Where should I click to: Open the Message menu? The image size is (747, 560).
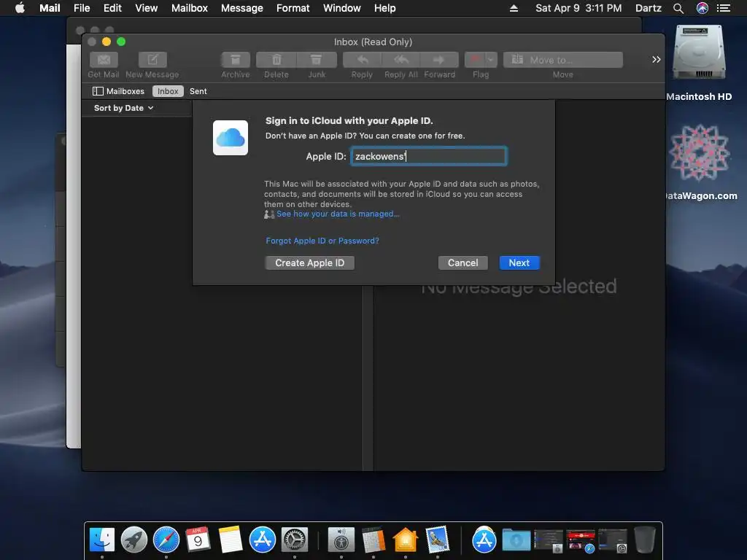coord(242,8)
